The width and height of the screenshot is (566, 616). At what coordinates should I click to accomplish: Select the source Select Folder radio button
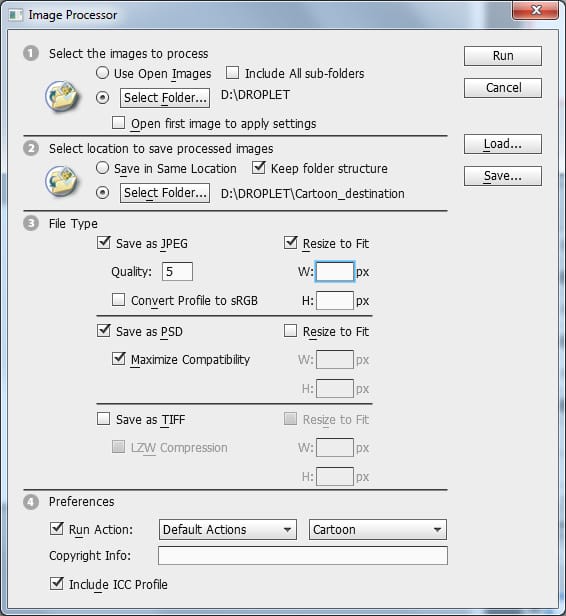click(x=103, y=97)
